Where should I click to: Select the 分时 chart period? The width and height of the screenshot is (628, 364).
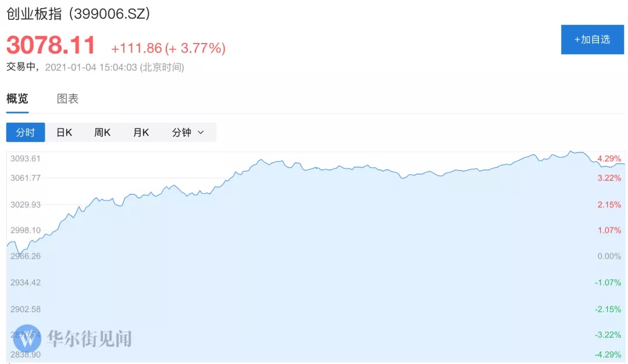coord(26,132)
